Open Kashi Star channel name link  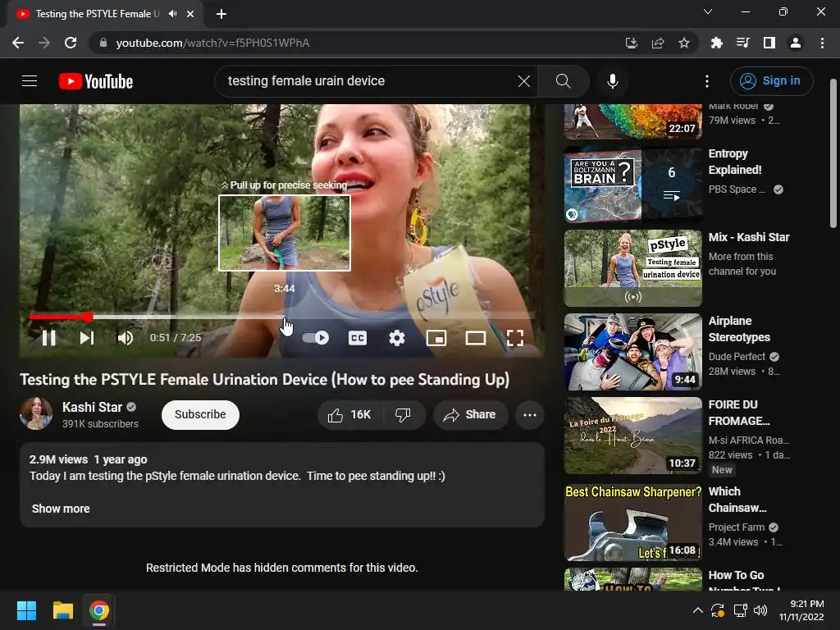(x=92, y=407)
